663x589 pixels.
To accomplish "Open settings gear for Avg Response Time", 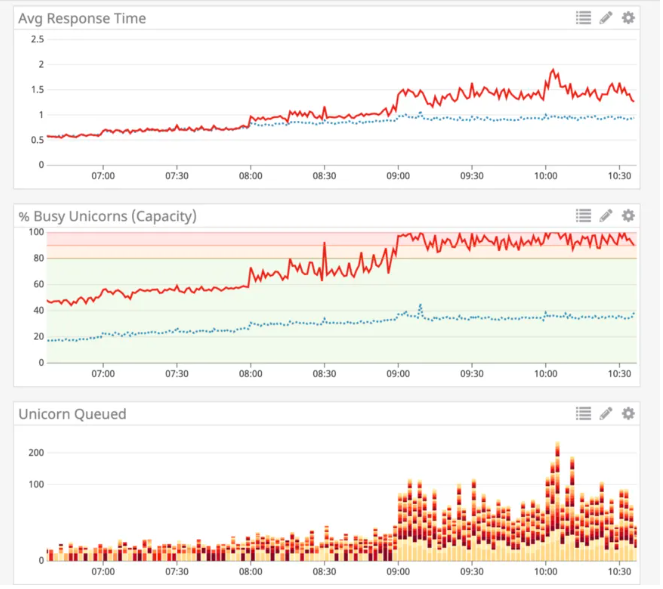I will pos(628,18).
